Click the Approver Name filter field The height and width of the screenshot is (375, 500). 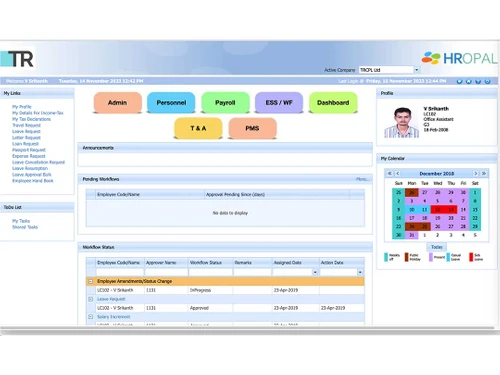(166, 272)
